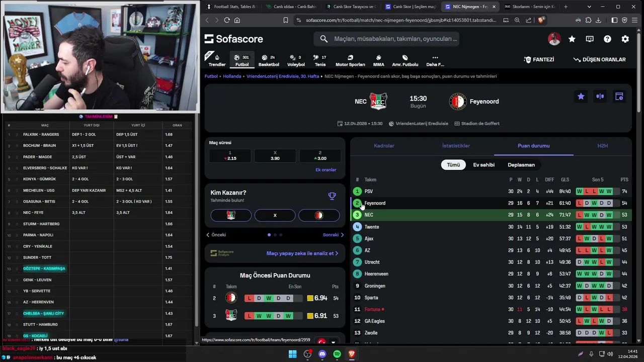Open Maçı yapay zeka ile analiz et

click(x=302, y=253)
